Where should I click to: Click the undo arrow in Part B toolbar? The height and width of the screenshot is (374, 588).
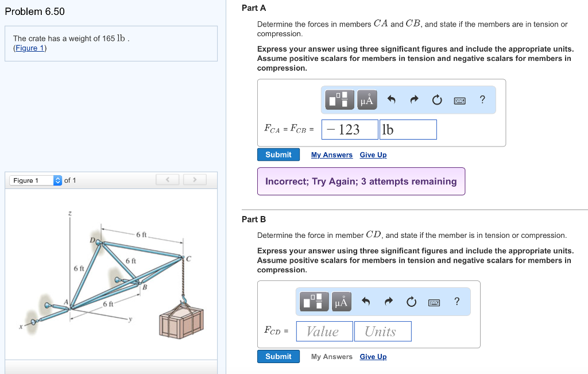click(366, 301)
